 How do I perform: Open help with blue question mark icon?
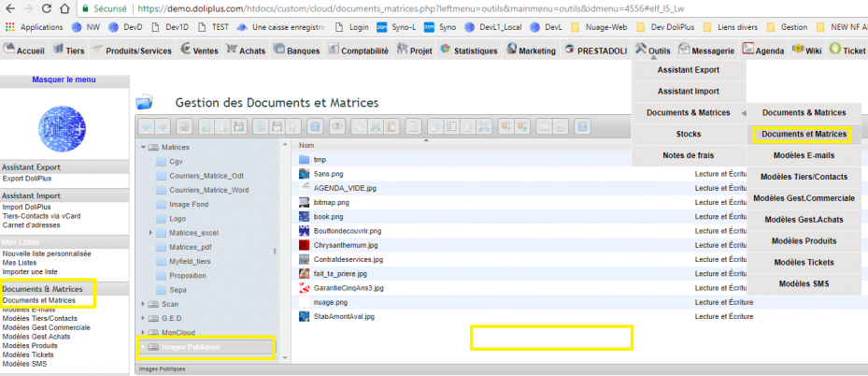[x=582, y=127]
